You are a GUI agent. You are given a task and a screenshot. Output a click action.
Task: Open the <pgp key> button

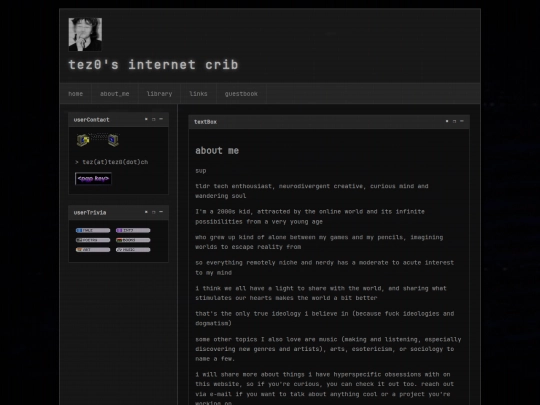point(93,179)
